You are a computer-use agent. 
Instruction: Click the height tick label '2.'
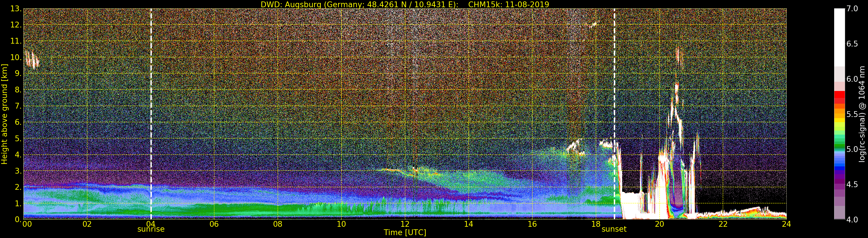click(x=18, y=187)
